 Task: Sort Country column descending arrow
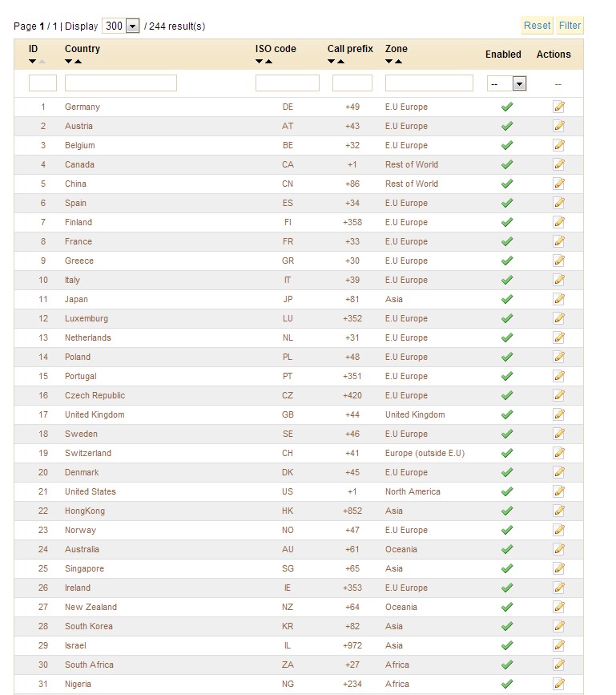pyautogui.click(x=69, y=62)
